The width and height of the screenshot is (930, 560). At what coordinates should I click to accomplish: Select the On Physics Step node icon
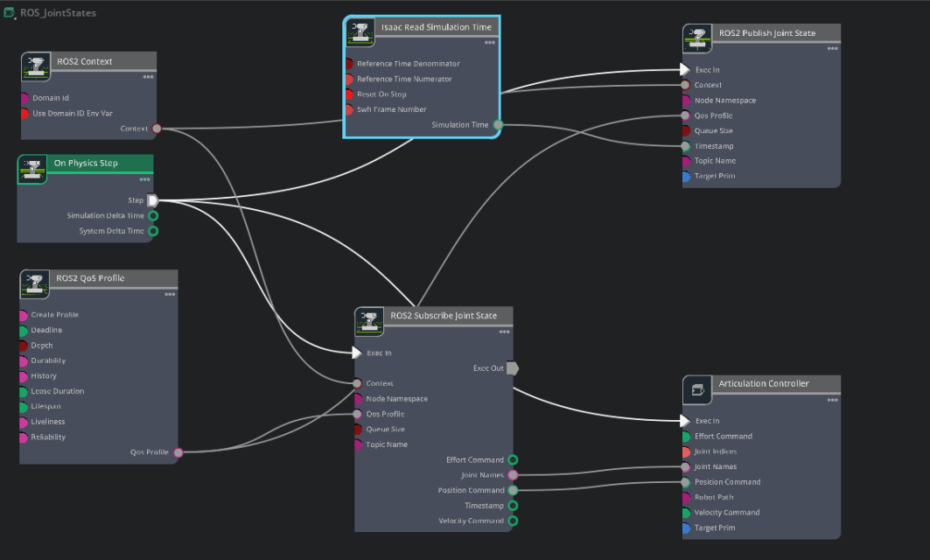(32, 168)
